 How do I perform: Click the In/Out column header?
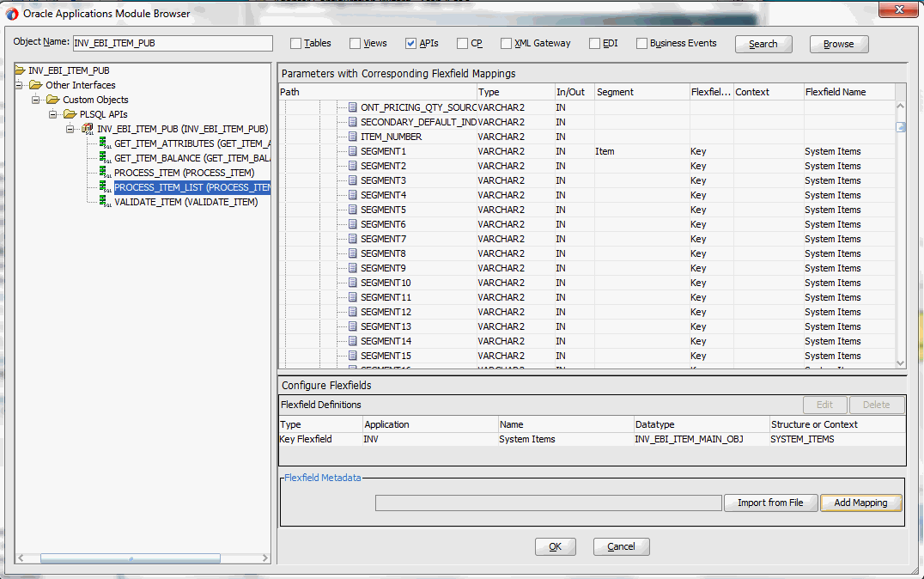pyautogui.click(x=574, y=92)
